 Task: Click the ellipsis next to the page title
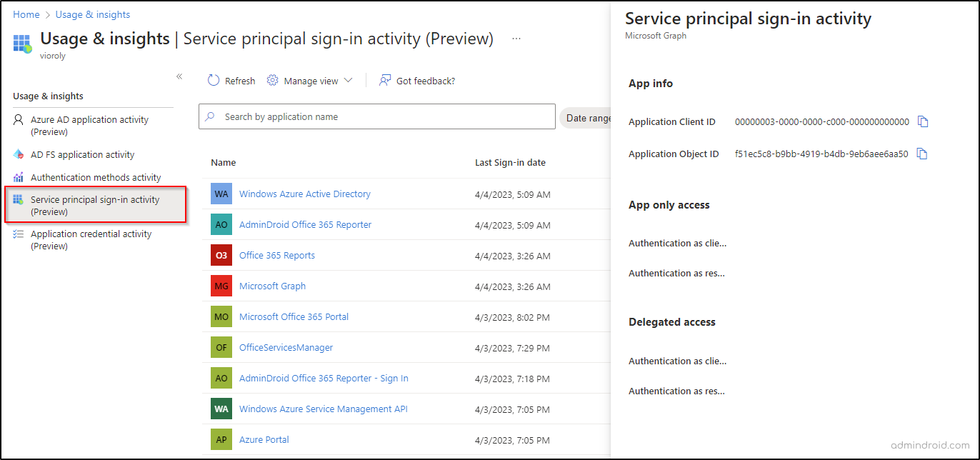516,40
